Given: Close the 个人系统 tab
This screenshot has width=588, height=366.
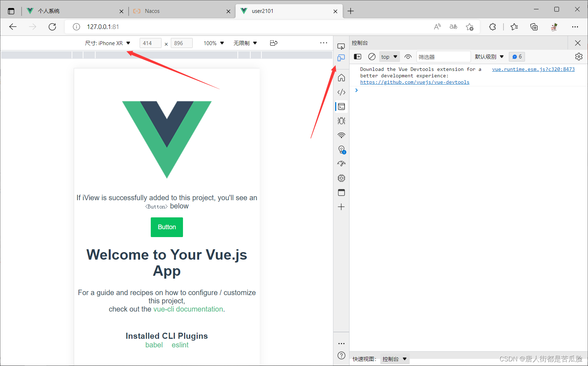Looking at the screenshot, I should [121, 11].
